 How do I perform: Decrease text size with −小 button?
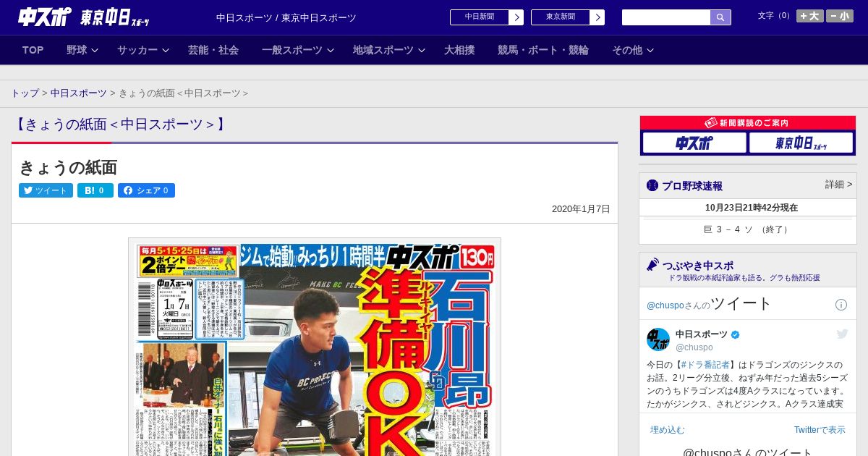[840, 16]
